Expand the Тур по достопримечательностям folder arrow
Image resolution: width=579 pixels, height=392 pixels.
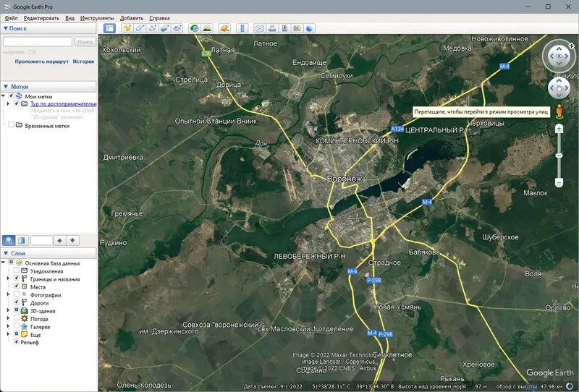pos(8,103)
